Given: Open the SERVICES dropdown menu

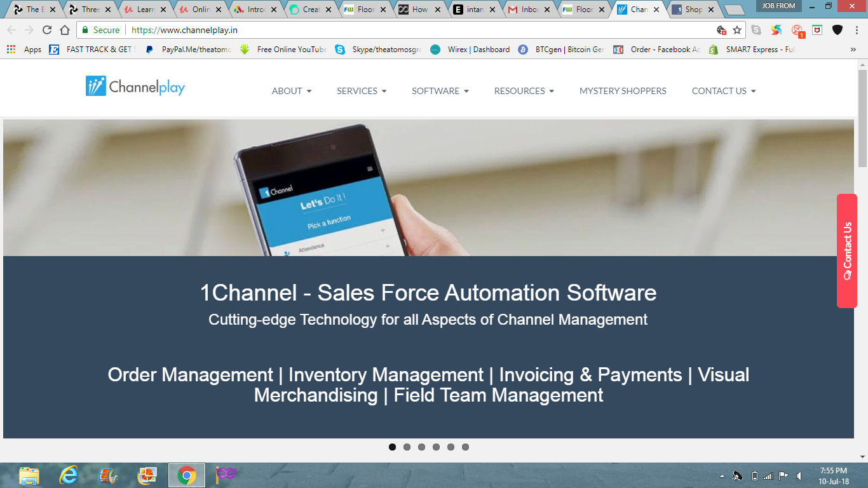Looking at the screenshot, I should (361, 91).
